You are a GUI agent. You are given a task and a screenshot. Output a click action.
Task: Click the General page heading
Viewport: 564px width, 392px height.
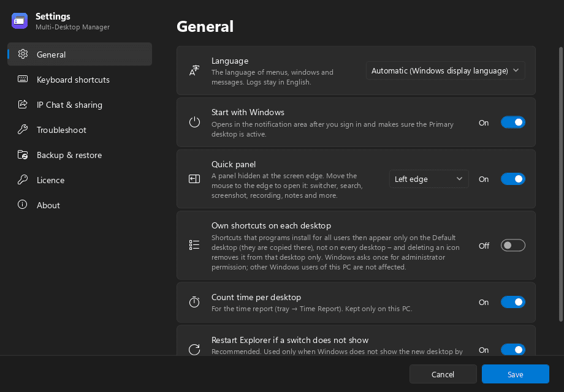click(205, 26)
